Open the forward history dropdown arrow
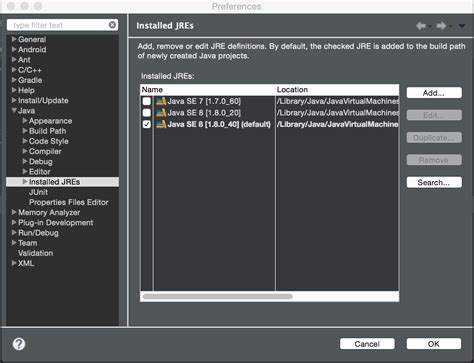 coord(450,26)
